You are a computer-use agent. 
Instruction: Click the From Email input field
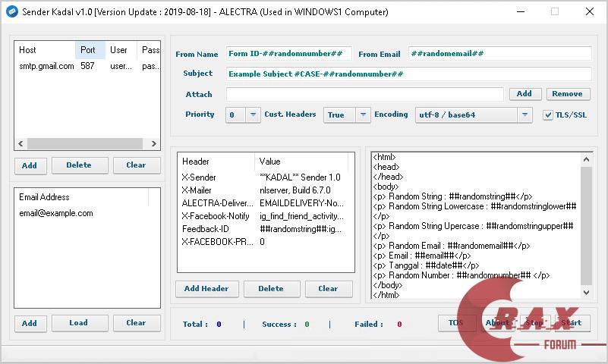[x=499, y=54]
